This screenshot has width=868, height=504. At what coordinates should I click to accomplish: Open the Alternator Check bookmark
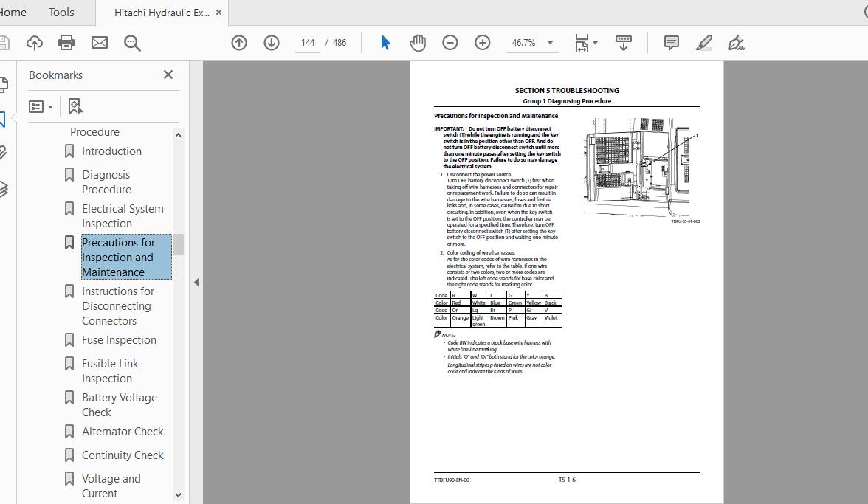tap(123, 431)
